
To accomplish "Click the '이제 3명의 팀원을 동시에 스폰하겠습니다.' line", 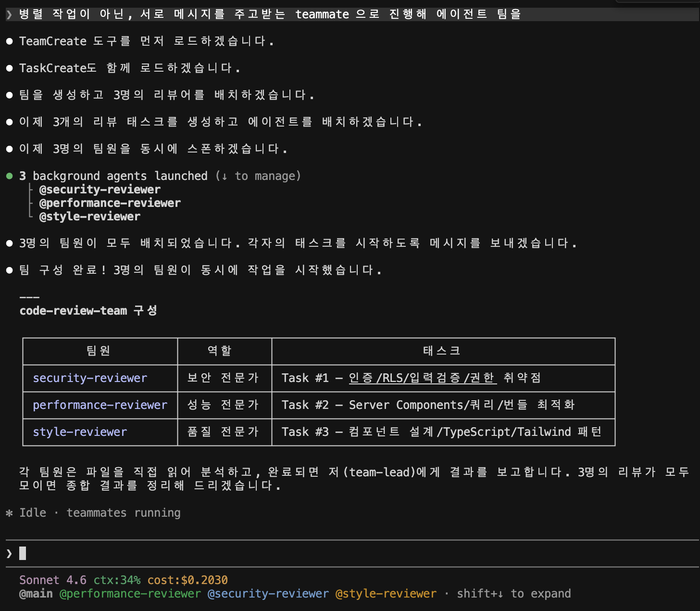I will 153,149.
